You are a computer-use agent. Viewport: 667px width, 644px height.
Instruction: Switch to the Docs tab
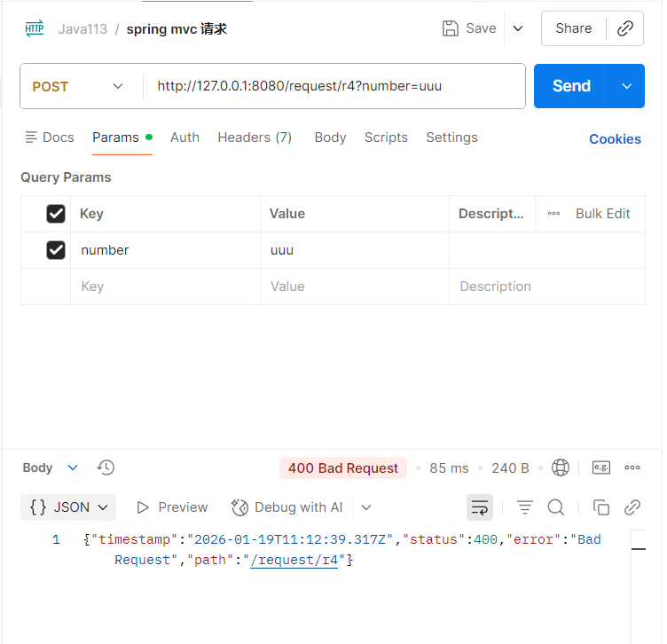(50, 137)
